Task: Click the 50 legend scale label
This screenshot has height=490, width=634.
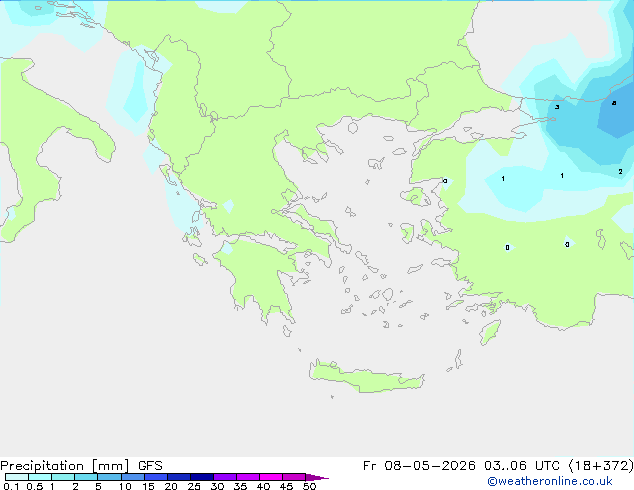Action: (x=309, y=486)
